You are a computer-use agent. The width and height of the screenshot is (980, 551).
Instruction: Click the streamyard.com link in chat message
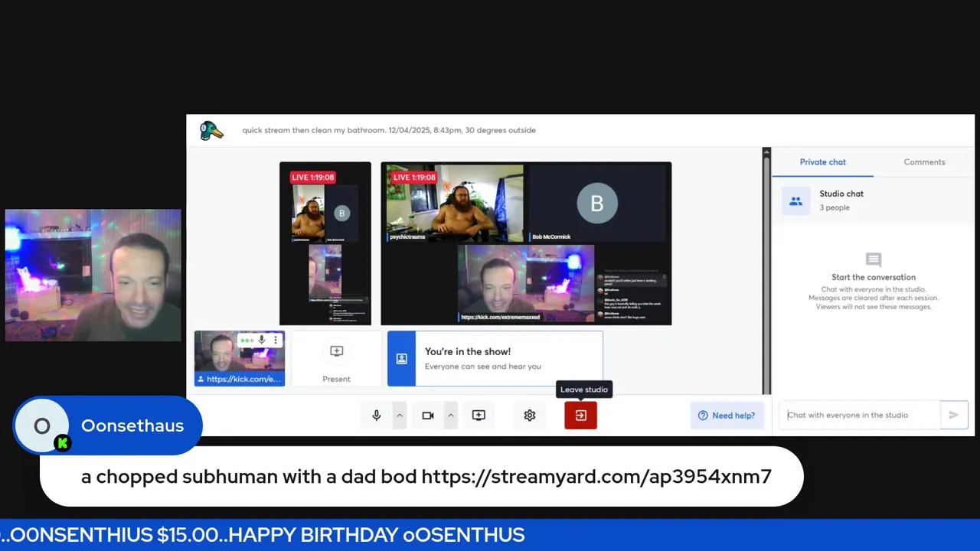pyautogui.click(x=596, y=477)
